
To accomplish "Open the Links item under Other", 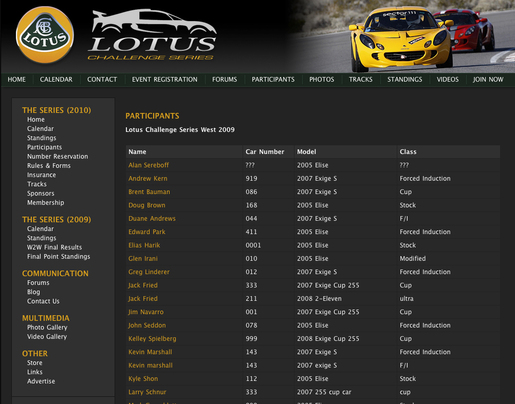I will (35, 372).
